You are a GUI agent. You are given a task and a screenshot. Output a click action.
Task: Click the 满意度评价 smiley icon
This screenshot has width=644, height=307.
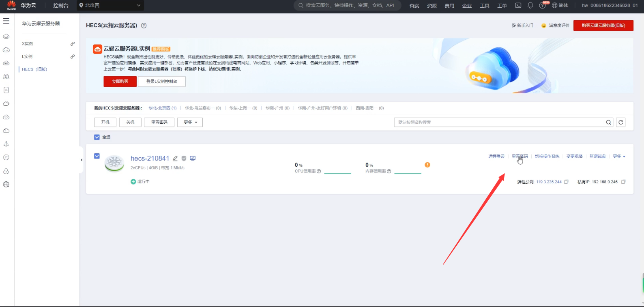click(x=544, y=26)
